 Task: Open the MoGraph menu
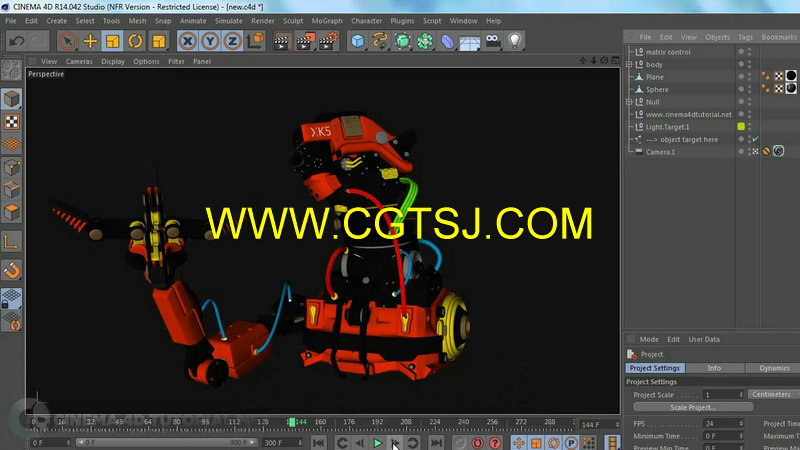327,21
